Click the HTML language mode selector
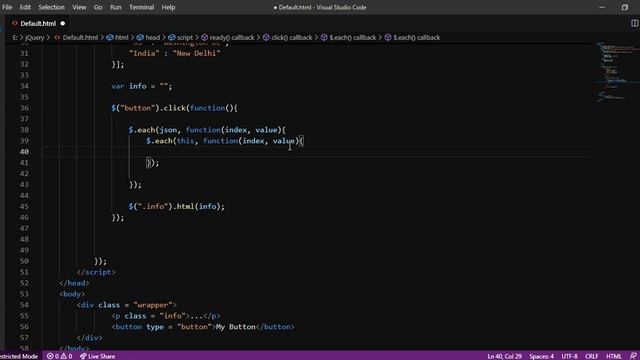Image resolution: width=640 pixels, height=360 pixels. click(x=613, y=356)
